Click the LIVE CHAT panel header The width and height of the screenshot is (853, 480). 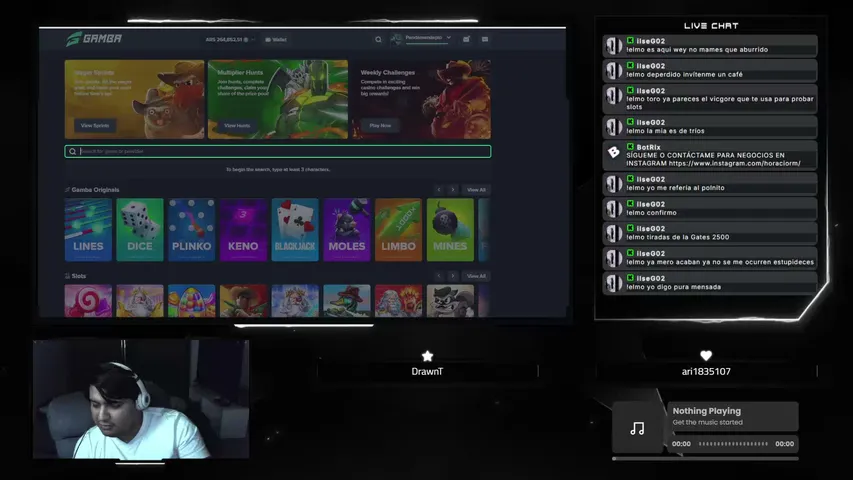(x=711, y=26)
